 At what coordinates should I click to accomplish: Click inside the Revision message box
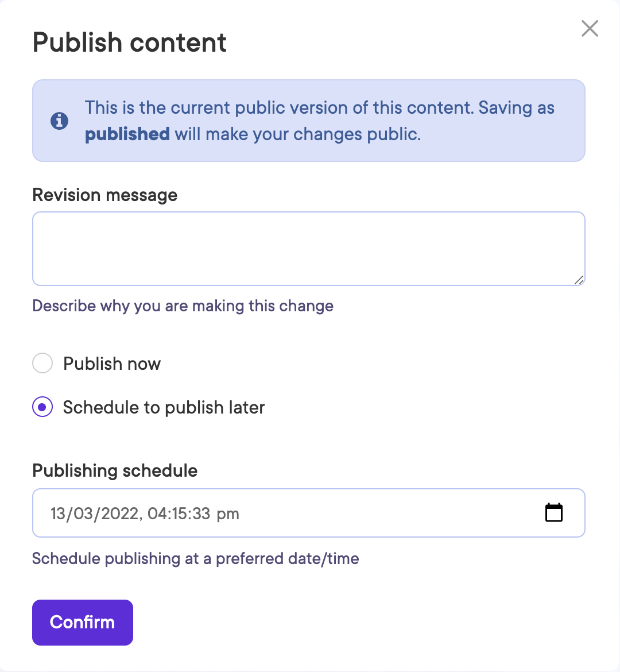pos(309,247)
